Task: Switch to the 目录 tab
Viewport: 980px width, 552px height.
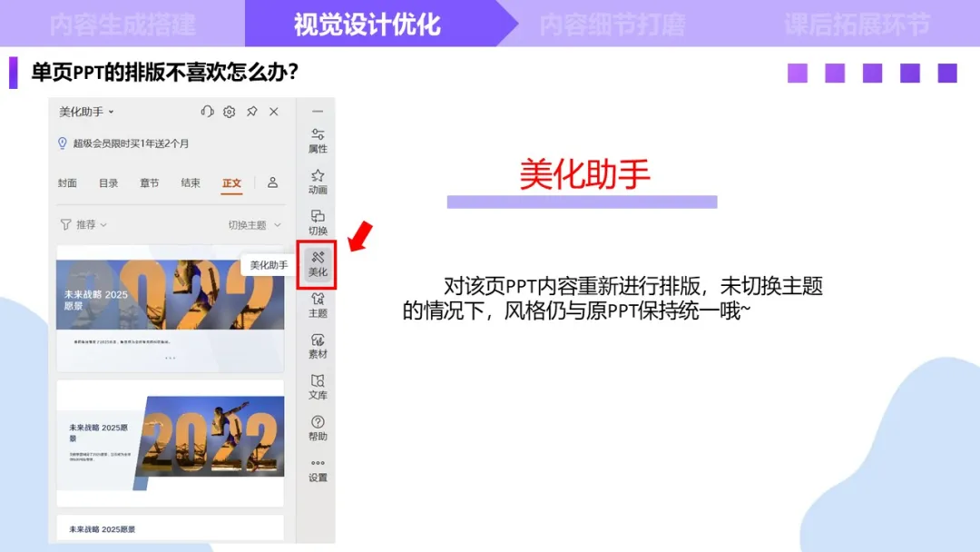Action: [x=108, y=183]
